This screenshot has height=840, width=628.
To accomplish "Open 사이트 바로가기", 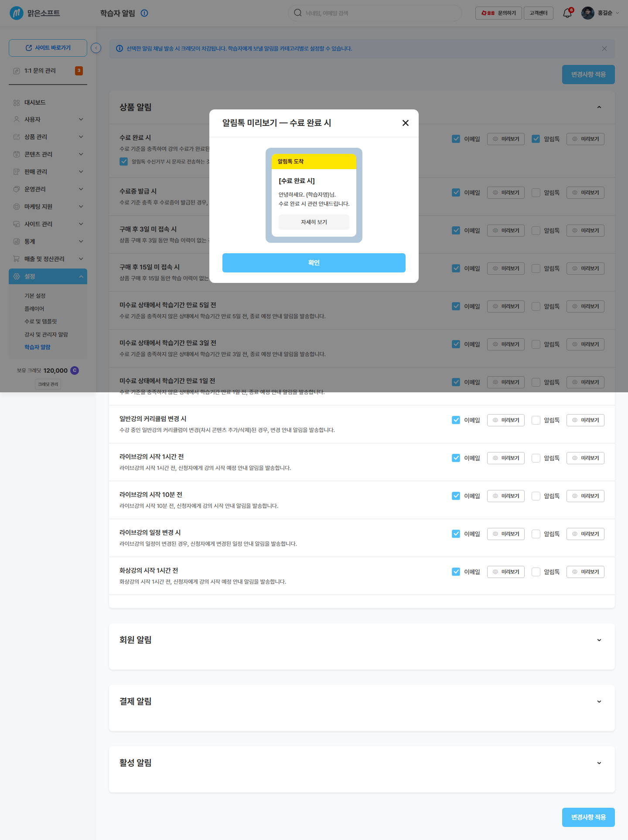I will [48, 48].
